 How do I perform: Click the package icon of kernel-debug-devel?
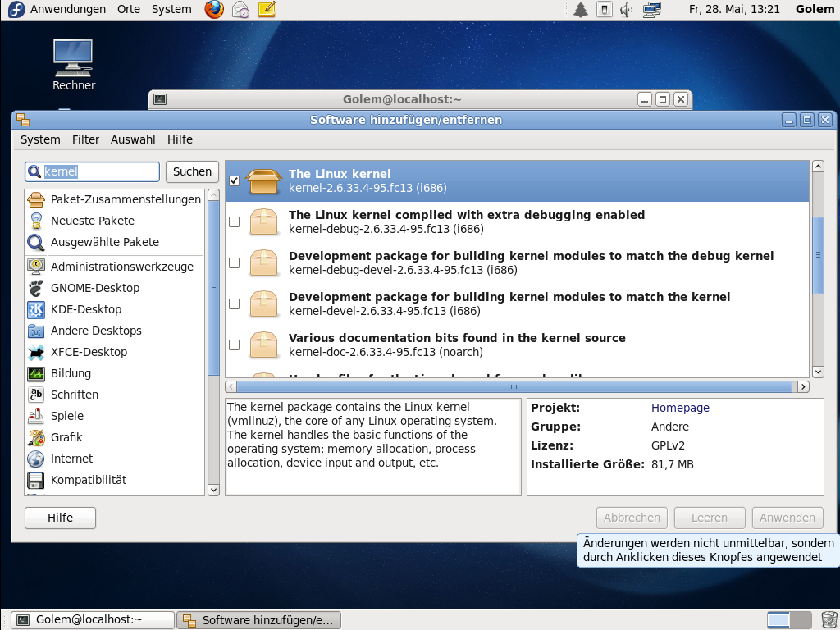click(263, 263)
